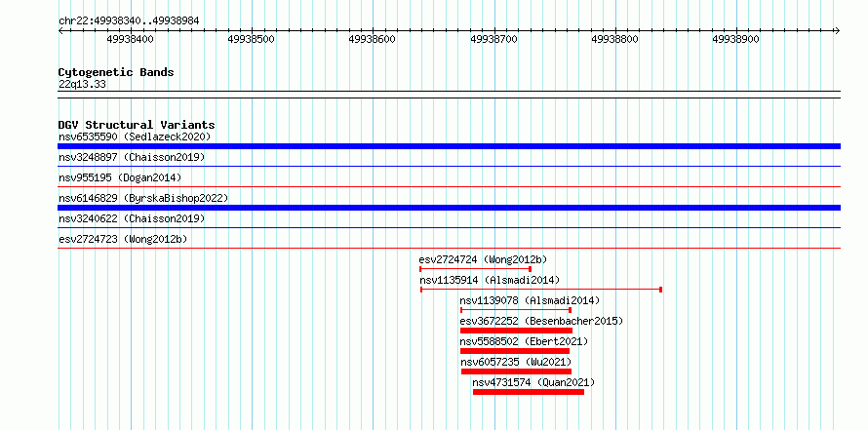Click ruler position 49938500
This screenshot has width=868, height=430.
tap(252, 39)
